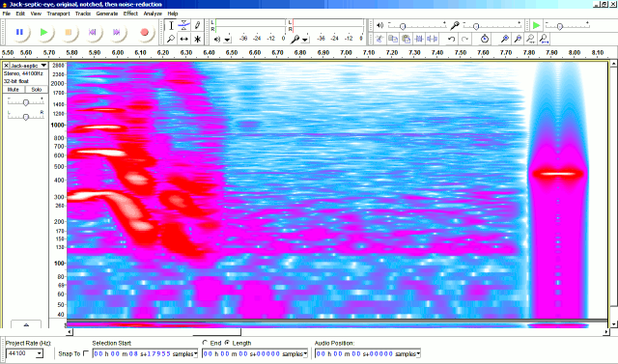Click Trim audio outside selection icon

(419, 39)
